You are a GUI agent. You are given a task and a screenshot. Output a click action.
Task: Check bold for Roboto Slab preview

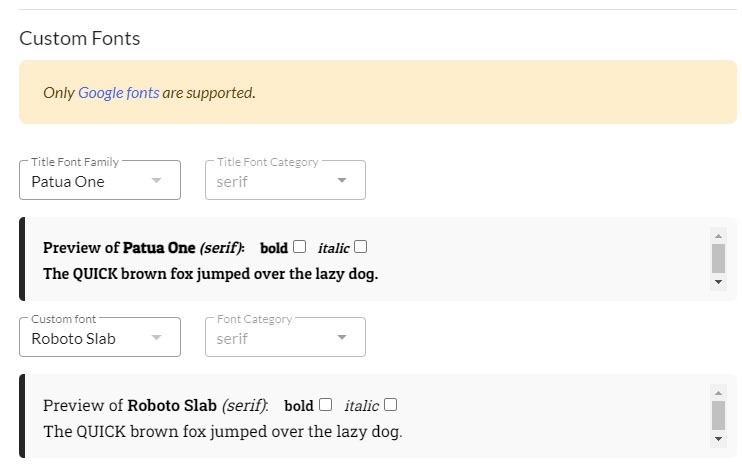[x=326, y=405]
